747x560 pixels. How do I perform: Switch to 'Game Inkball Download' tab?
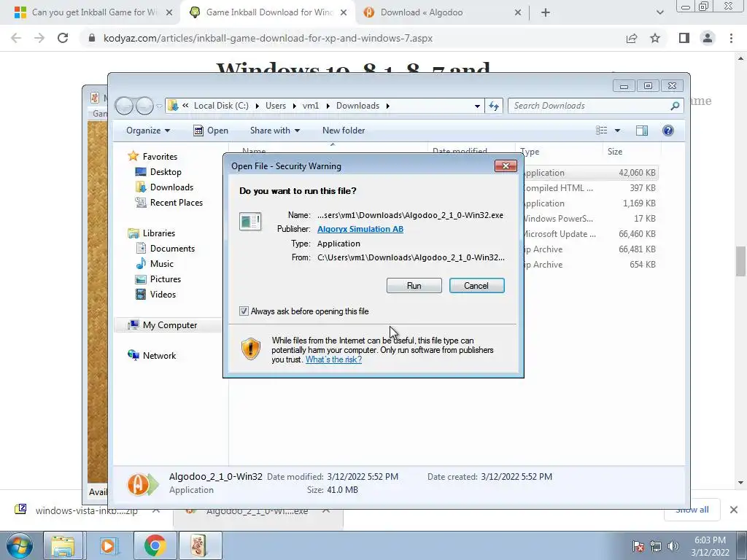(269, 12)
